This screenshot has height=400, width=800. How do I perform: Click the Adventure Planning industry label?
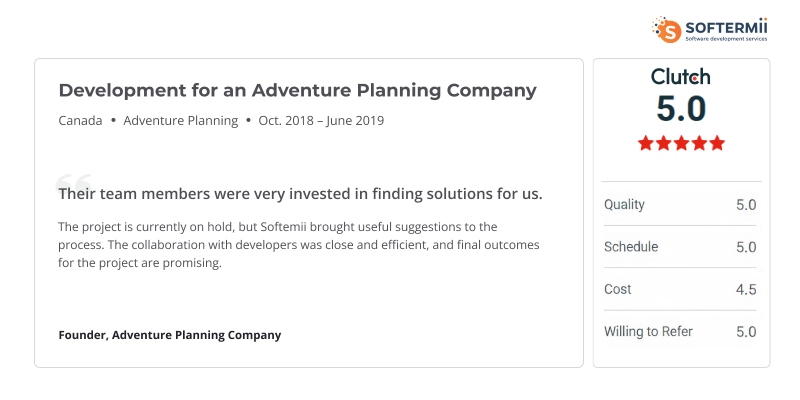tap(181, 121)
